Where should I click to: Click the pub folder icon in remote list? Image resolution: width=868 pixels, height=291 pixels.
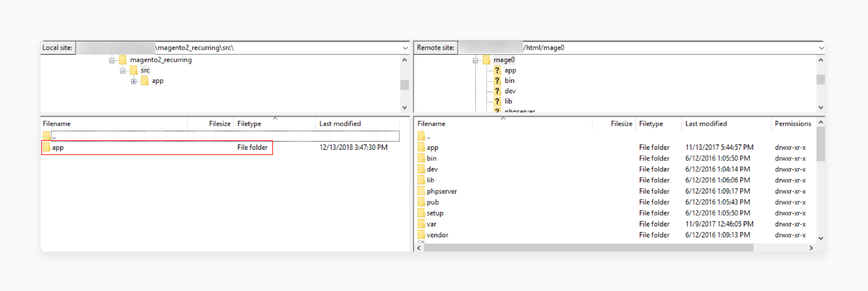pyautogui.click(x=421, y=202)
